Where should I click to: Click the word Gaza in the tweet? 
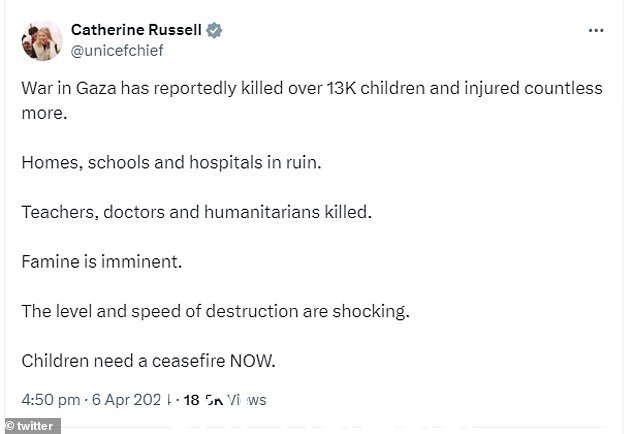point(96,88)
